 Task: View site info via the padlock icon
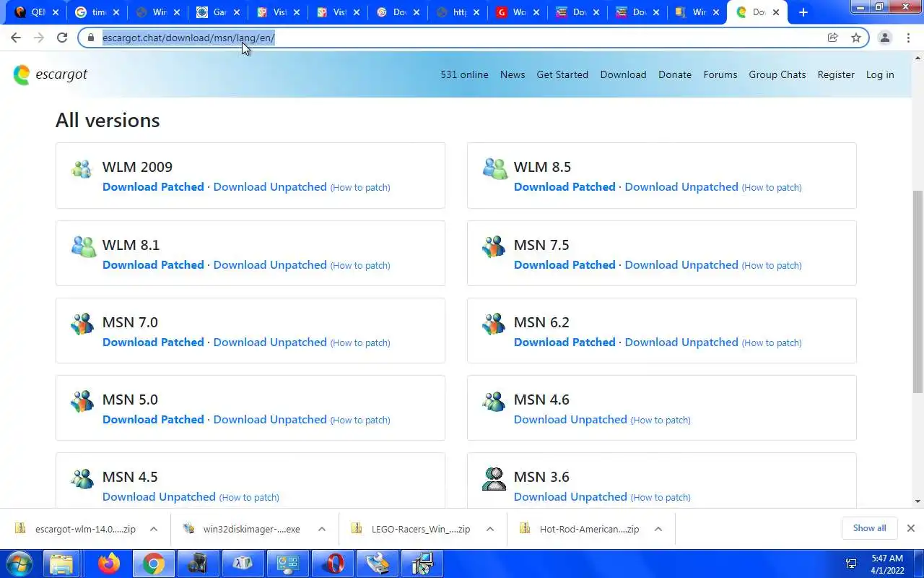click(x=91, y=38)
